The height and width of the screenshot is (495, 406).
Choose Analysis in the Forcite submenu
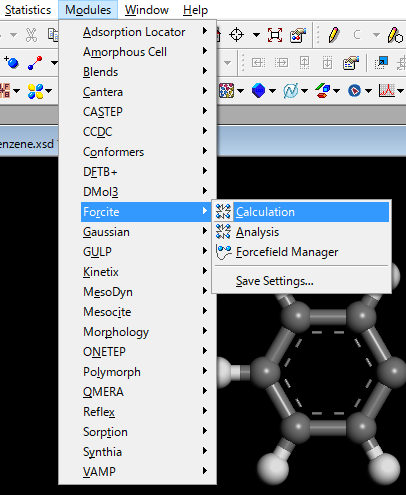[x=301, y=232]
